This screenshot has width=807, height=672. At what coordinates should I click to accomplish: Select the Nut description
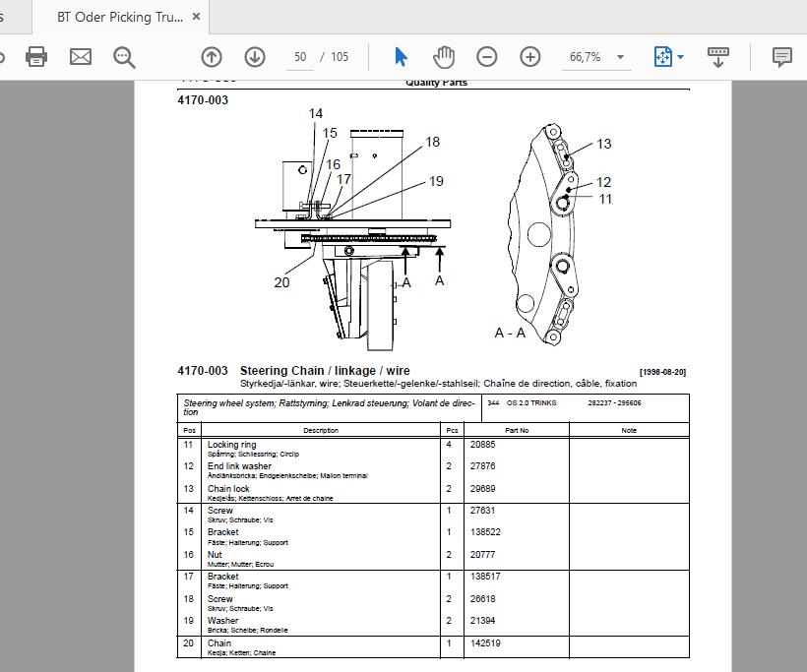click(x=215, y=555)
